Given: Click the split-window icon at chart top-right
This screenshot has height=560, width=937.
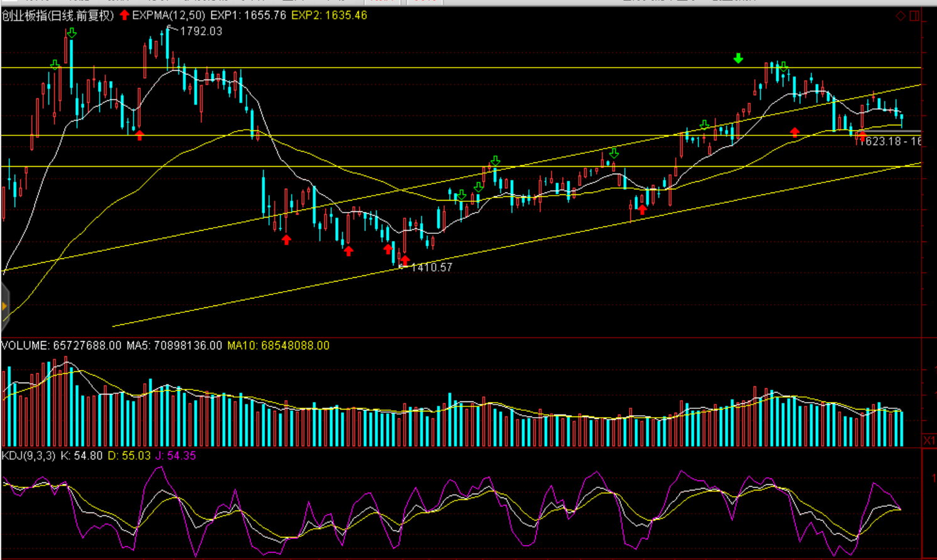Looking at the screenshot, I should [914, 16].
